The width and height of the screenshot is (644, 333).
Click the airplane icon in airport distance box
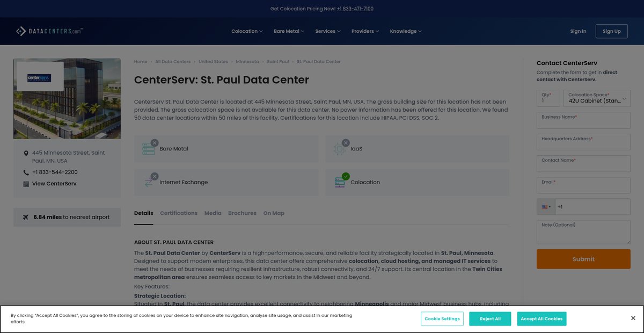click(26, 217)
